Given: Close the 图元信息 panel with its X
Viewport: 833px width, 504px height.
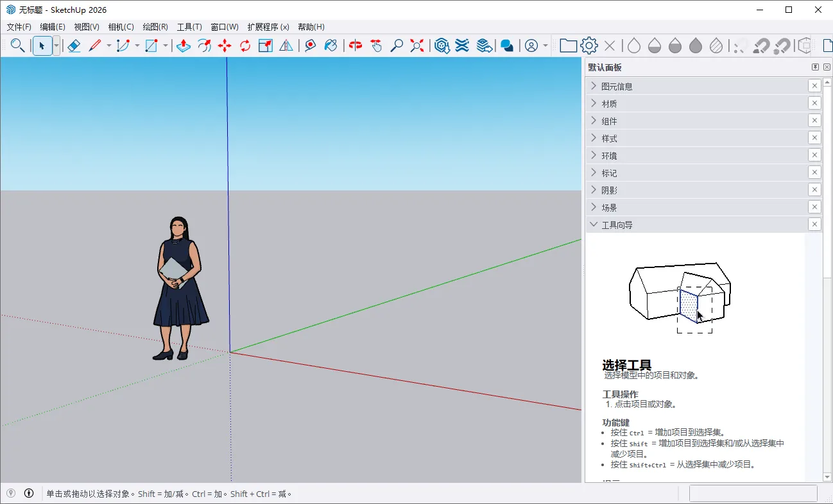Looking at the screenshot, I should [x=814, y=86].
